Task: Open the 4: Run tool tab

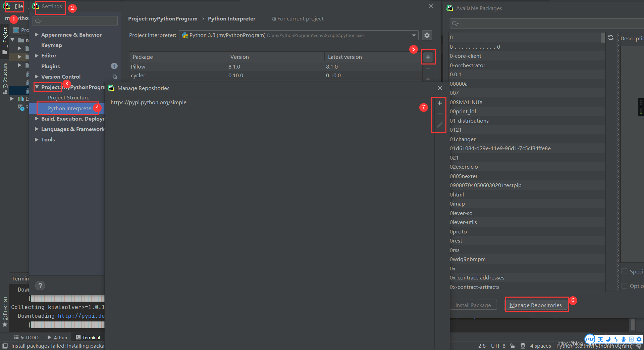Action: tap(57, 338)
